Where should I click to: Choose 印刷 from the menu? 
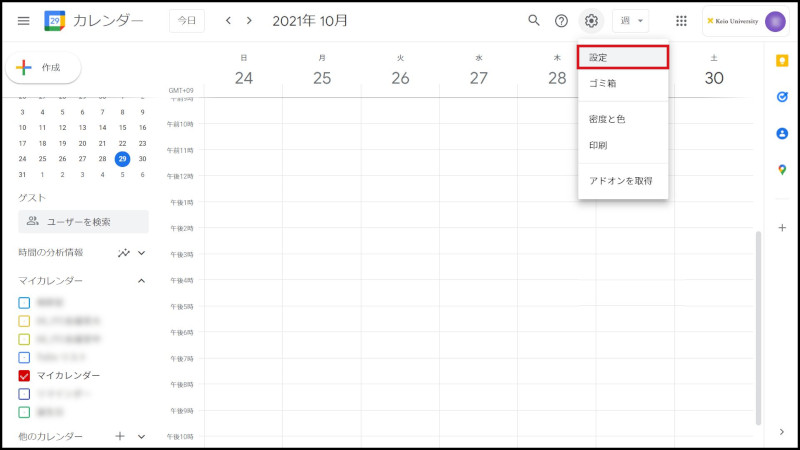(x=598, y=145)
